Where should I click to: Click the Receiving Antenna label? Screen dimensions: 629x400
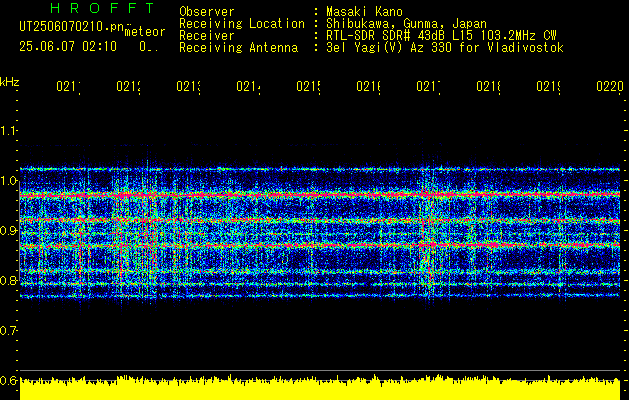point(239,48)
